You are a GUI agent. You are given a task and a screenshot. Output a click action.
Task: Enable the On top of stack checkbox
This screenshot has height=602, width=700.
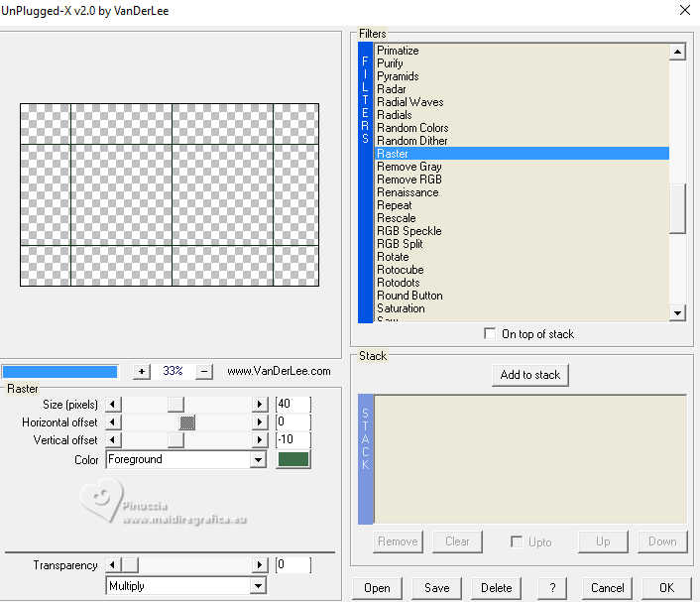[x=490, y=334]
